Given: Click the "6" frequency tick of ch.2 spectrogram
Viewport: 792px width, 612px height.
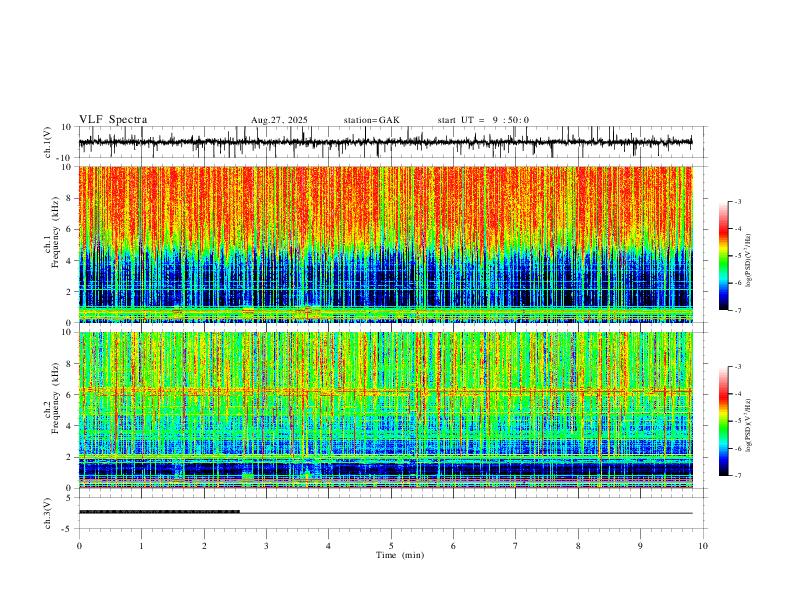Looking at the screenshot, I should pyautogui.click(x=70, y=394).
